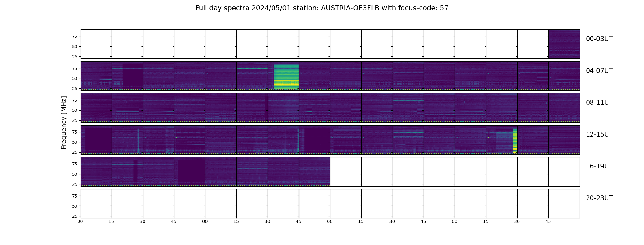Click the 50 tick label of the 16-19UT row
Viewport: 644px width, 245px height.
75,174
